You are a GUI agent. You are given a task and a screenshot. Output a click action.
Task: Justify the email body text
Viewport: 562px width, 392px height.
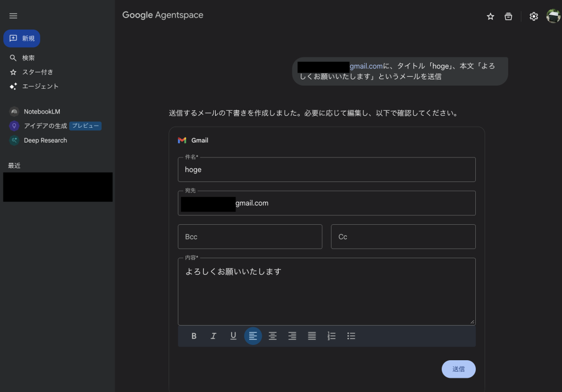312,336
